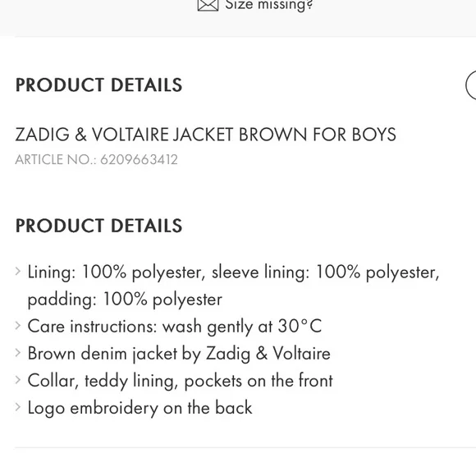Click the chevron before Collar, teddy lining

18,379
